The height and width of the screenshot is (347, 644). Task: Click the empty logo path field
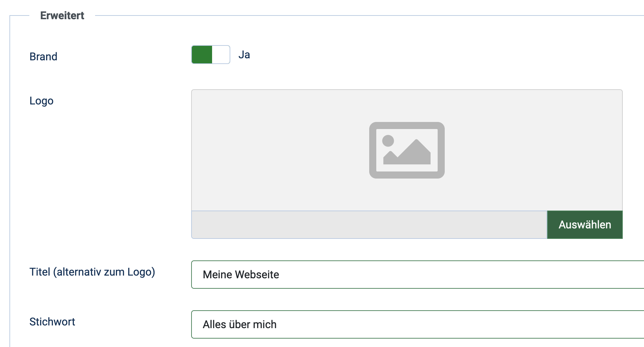(369, 225)
